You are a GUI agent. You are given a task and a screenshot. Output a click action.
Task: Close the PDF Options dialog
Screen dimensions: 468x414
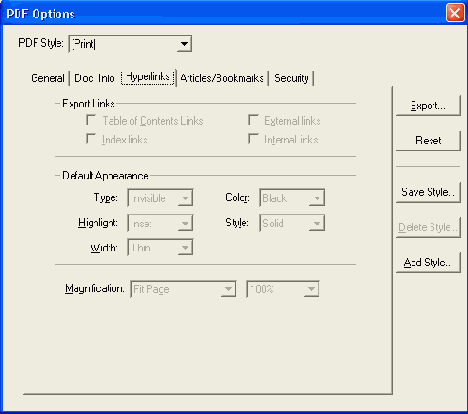[x=455, y=13]
